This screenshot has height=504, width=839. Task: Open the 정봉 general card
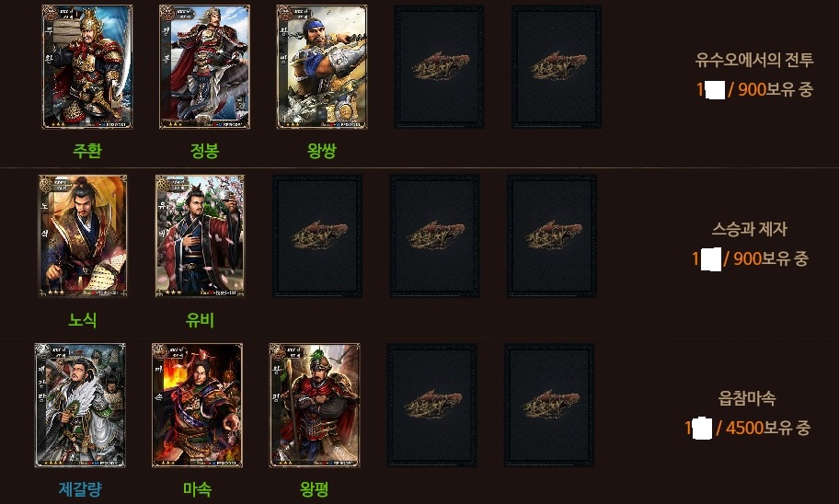[204, 67]
